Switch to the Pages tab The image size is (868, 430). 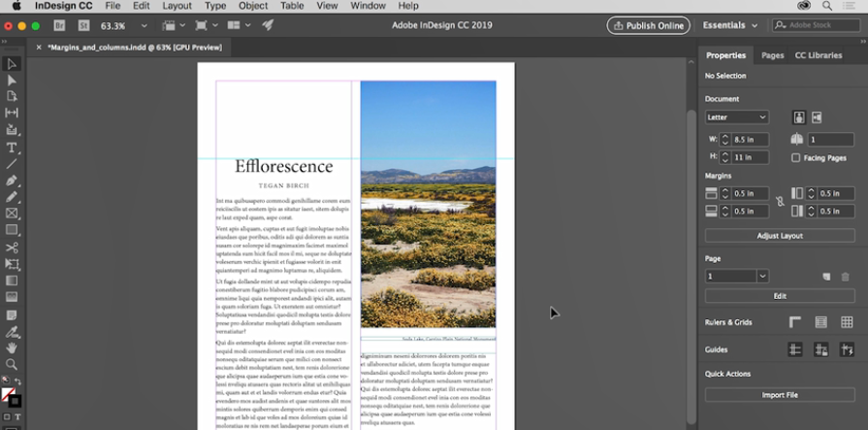[772, 55]
